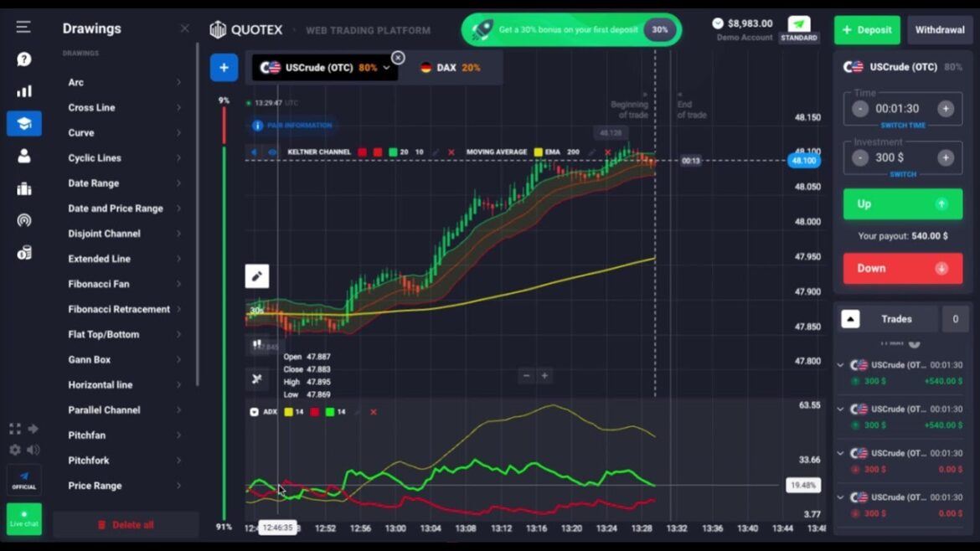Toggle indicator visibility with the eye icon
980x551 pixels.
pyautogui.click(x=272, y=152)
